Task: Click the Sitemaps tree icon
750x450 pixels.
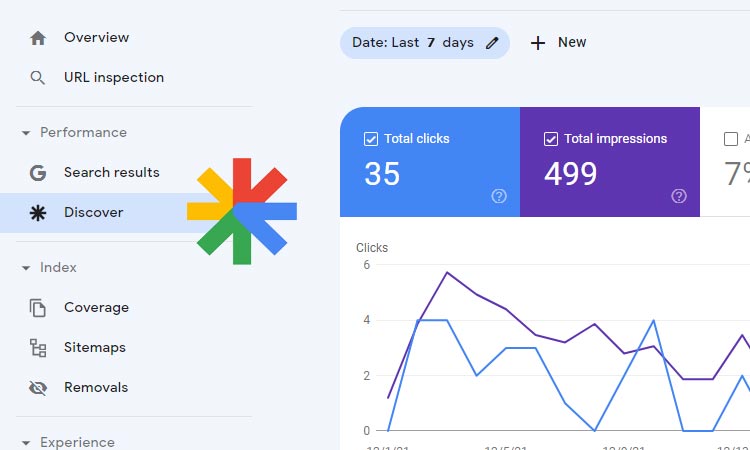Action: pyautogui.click(x=38, y=348)
